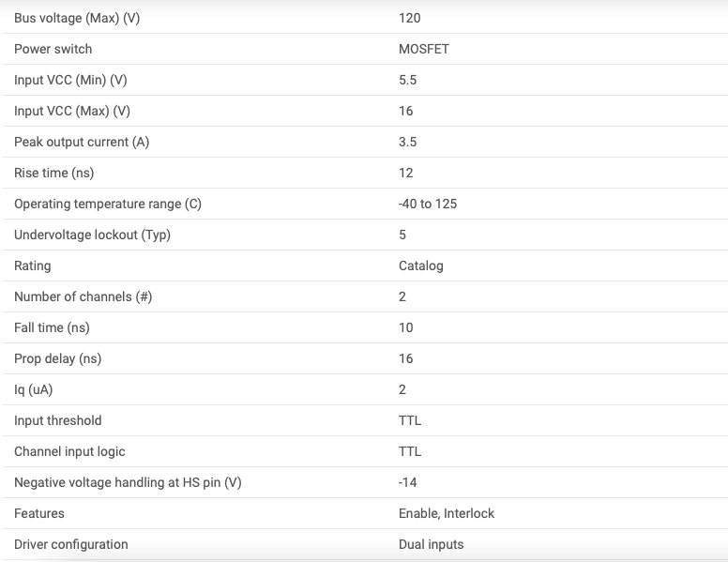Image resolution: width=728 pixels, height=562 pixels.
Task: Click the Rise time (ns) row label
Action: (x=53, y=173)
